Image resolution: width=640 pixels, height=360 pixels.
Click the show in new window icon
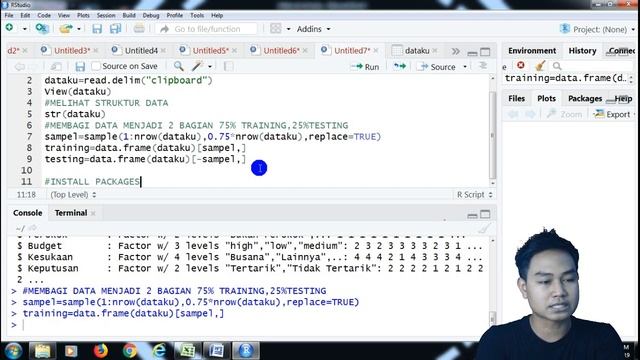(x=56, y=66)
